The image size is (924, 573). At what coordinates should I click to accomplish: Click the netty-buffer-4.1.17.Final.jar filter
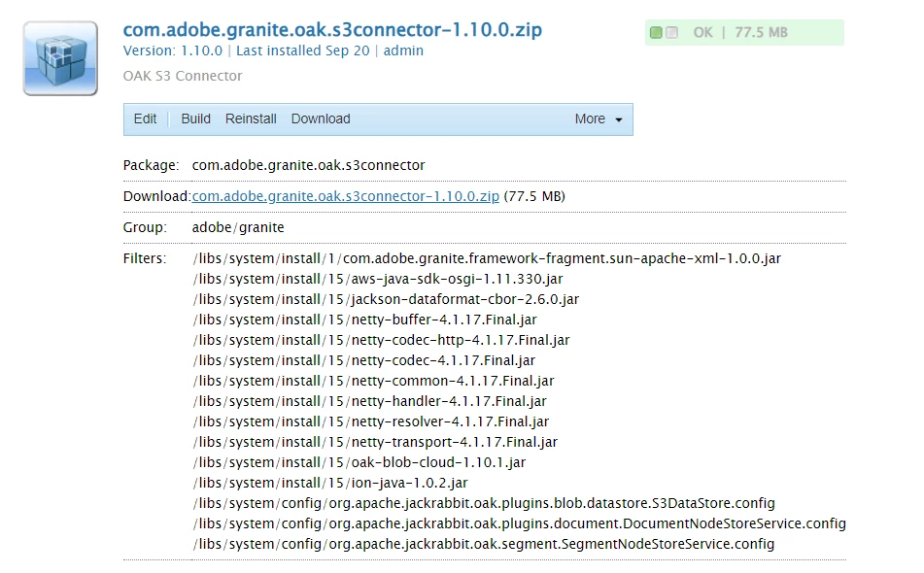364,320
